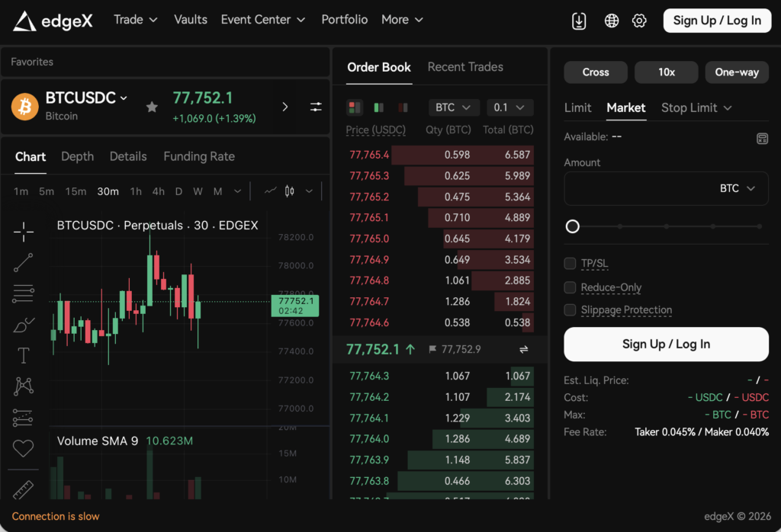Open the settings gear icon
781x532 pixels.
(639, 21)
